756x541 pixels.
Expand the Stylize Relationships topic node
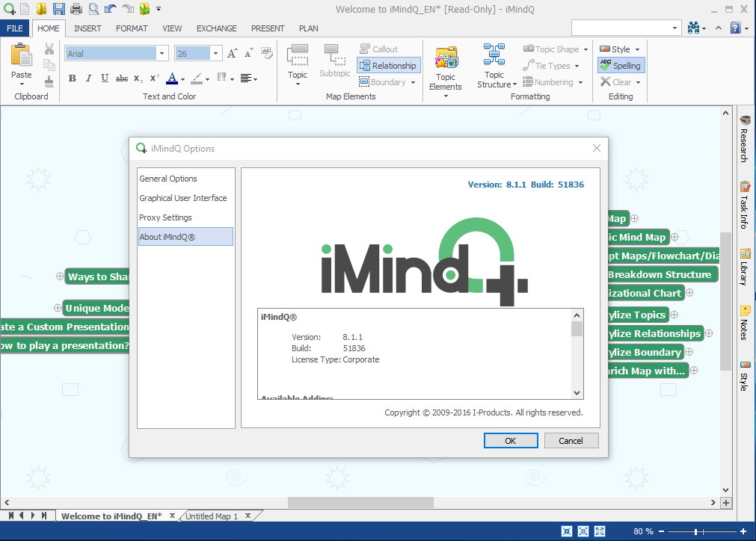tap(709, 333)
